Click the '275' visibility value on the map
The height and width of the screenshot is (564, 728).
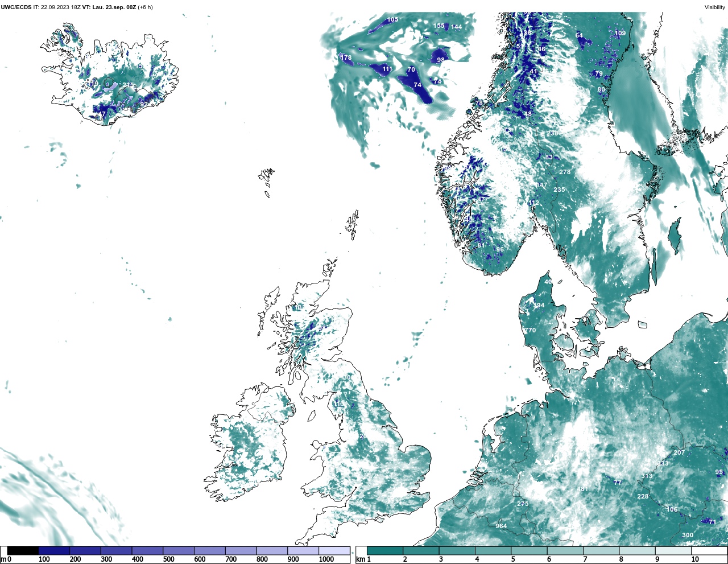[523, 504]
